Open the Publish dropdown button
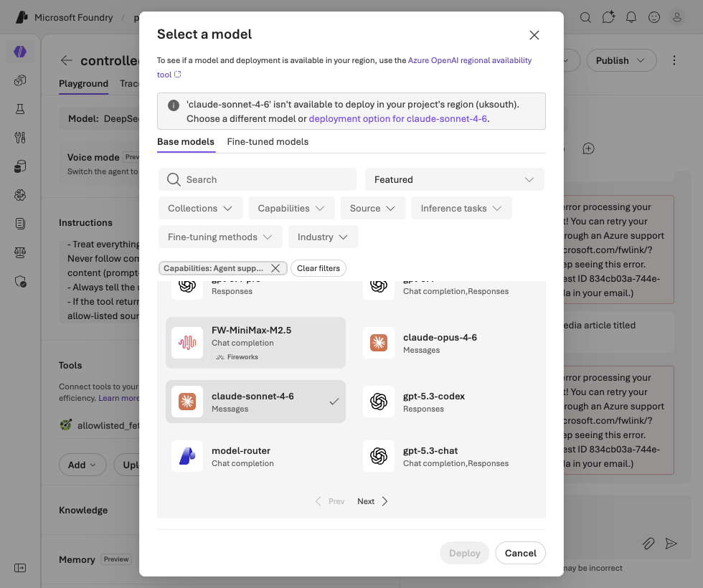The height and width of the screenshot is (588, 703). [621, 60]
